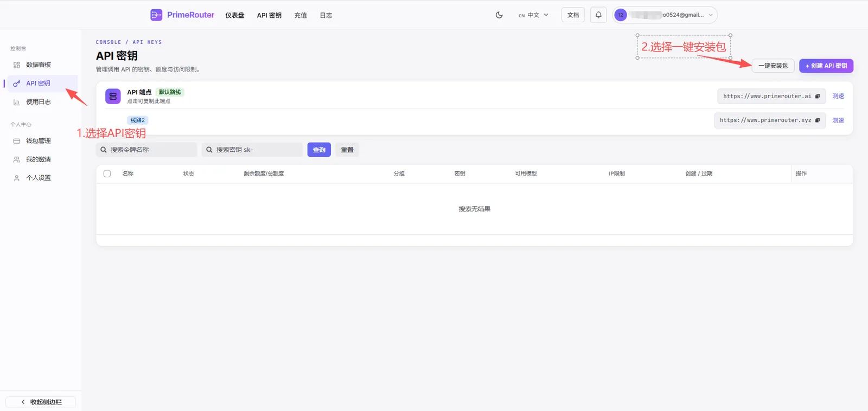868x411 pixels.
Task: Click the API 密钥 key icon in sidebar
Action: tap(17, 84)
